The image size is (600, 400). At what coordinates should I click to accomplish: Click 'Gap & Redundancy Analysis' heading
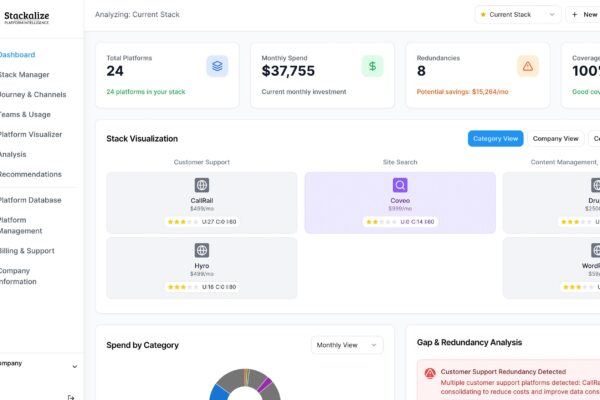(469, 342)
